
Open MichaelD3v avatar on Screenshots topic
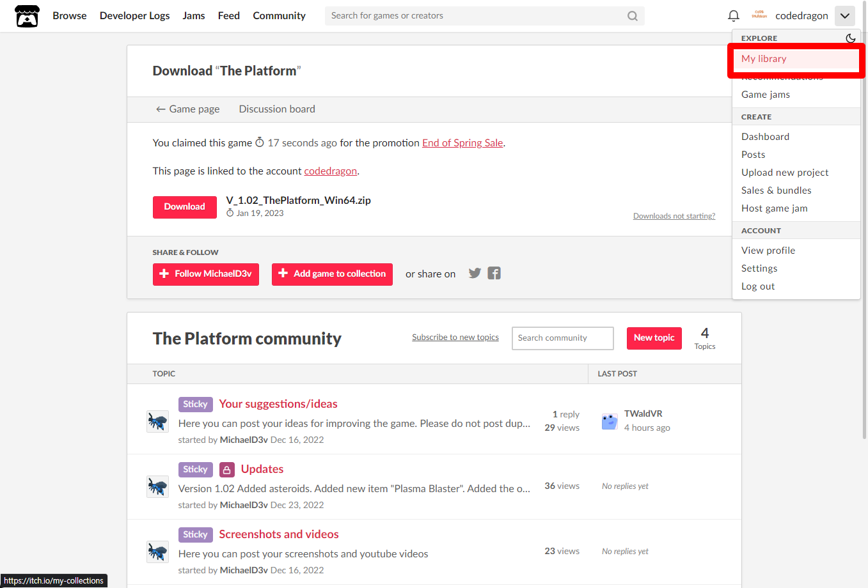(157, 552)
